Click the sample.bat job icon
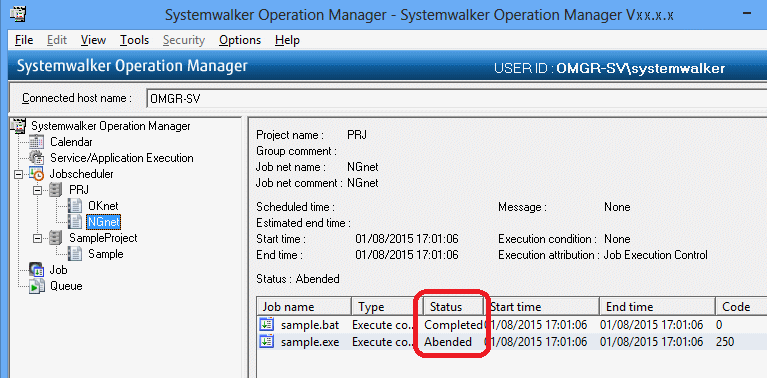Screen dimensions: 767x378 tap(266, 325)
